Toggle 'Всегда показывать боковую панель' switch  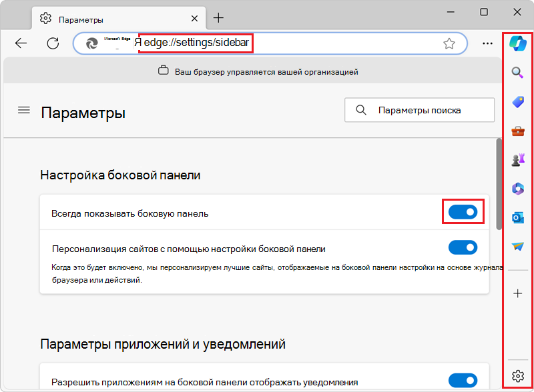point(463,211)
